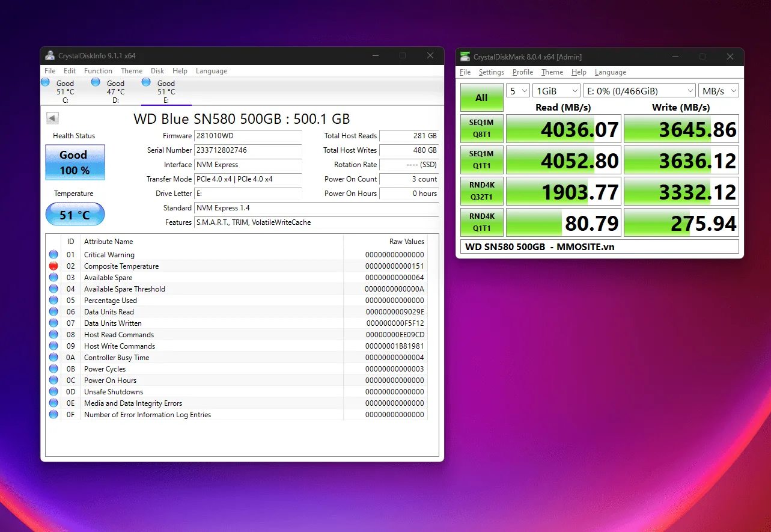Open the Profile menu in CrystalDiskMark
771x532 pixels.
click(x=522, y=72)
